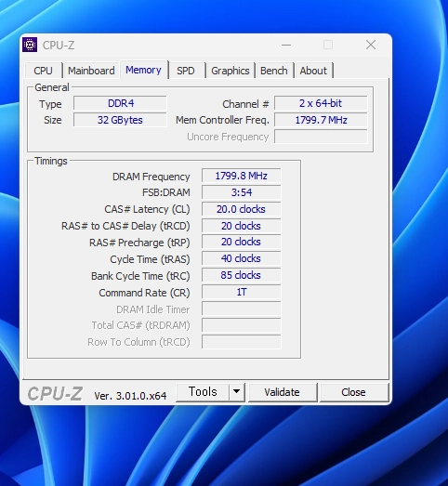Select the SPD tab
Viewport: 448px width, 486px height.
[x=185, y=71]
